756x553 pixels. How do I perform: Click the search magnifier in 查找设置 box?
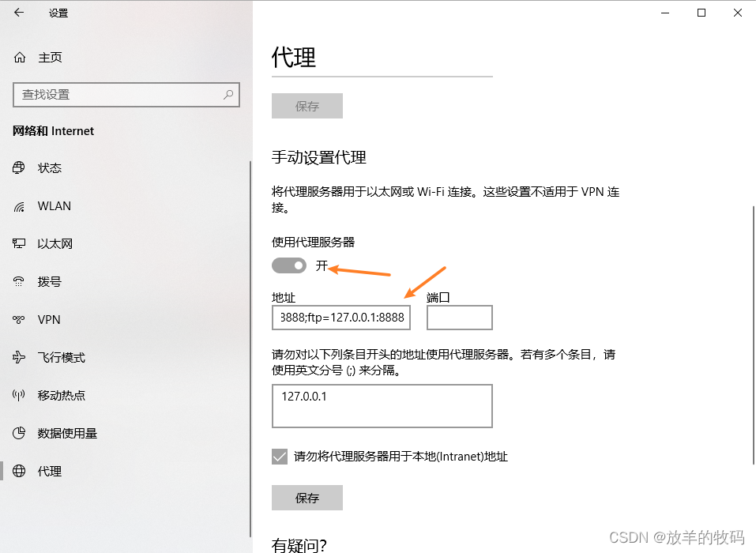[228, 95]
